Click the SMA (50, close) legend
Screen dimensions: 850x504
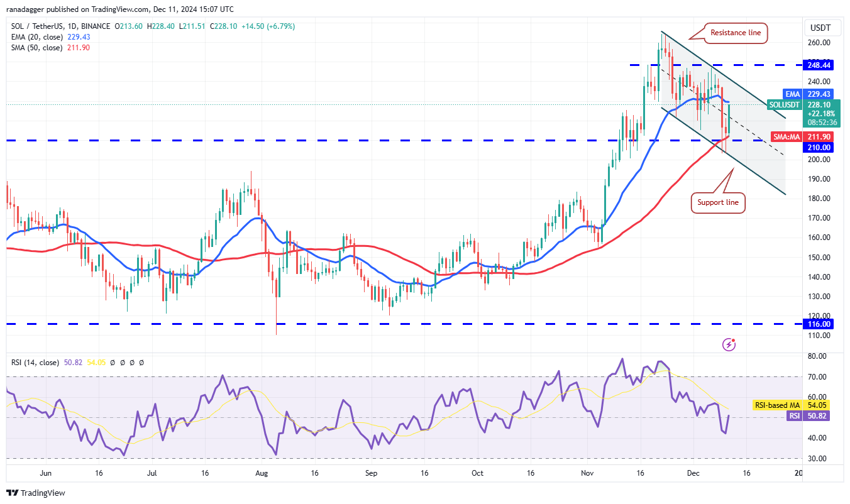(x=36, y=48)
